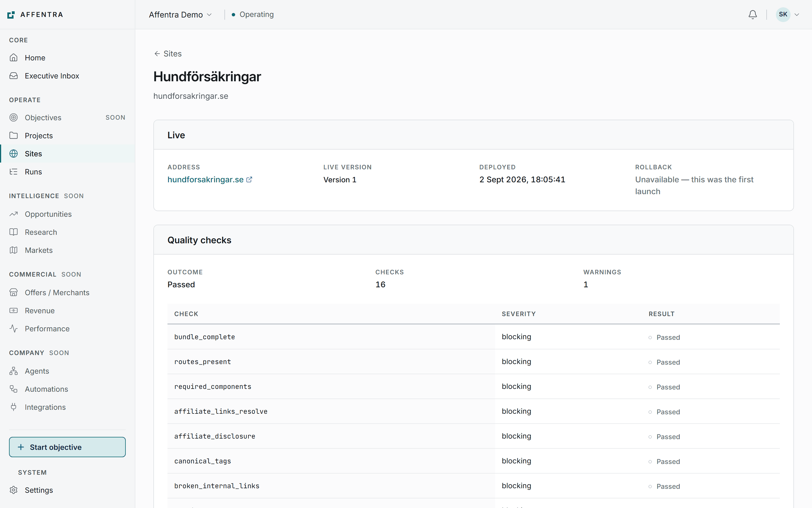
Task: Click the Agents network icon
Action: (14, 371)
